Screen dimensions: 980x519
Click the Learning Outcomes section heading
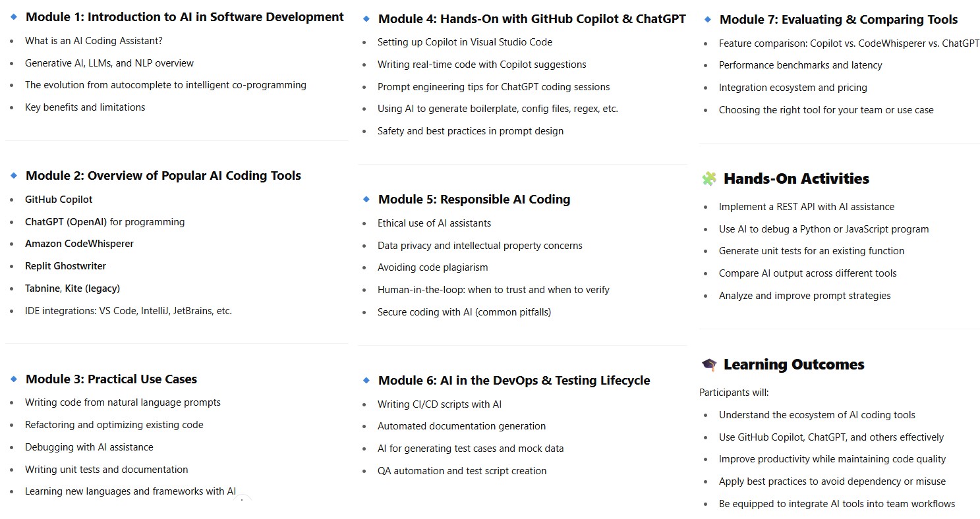pos(793,365)
